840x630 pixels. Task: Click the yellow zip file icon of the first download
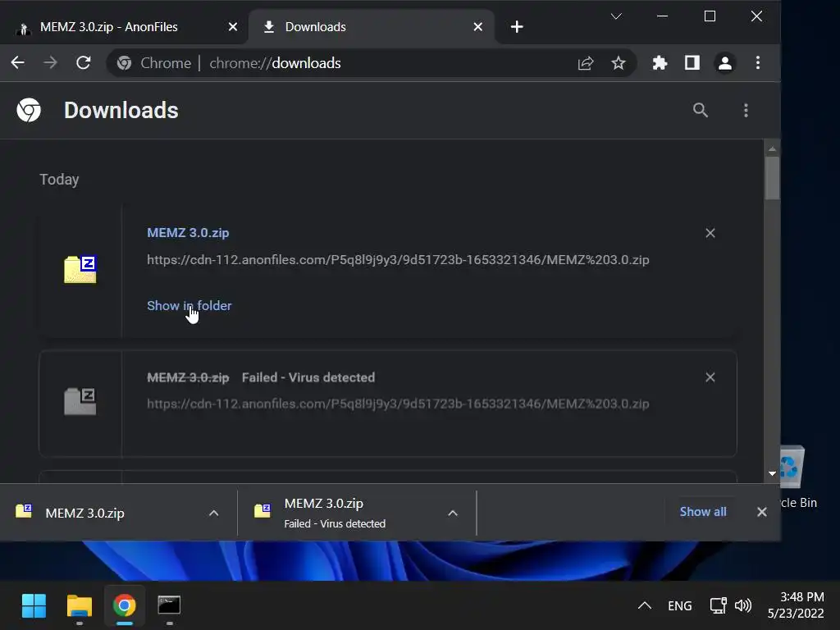coord(80,269)
